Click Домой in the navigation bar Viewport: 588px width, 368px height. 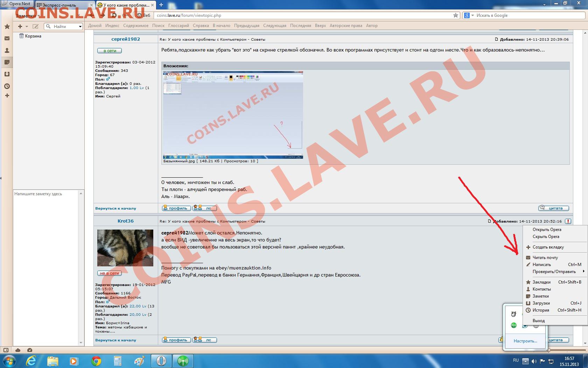pos(95,26)
